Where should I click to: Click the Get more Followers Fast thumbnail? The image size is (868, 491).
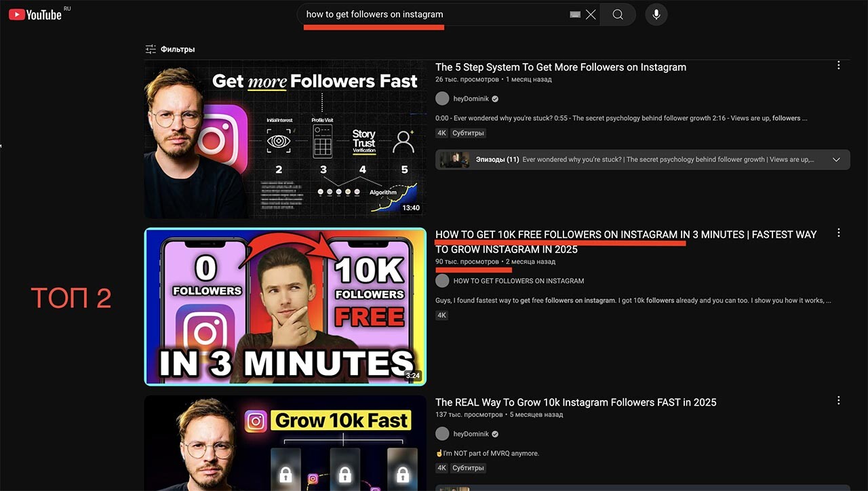(285, 139)
